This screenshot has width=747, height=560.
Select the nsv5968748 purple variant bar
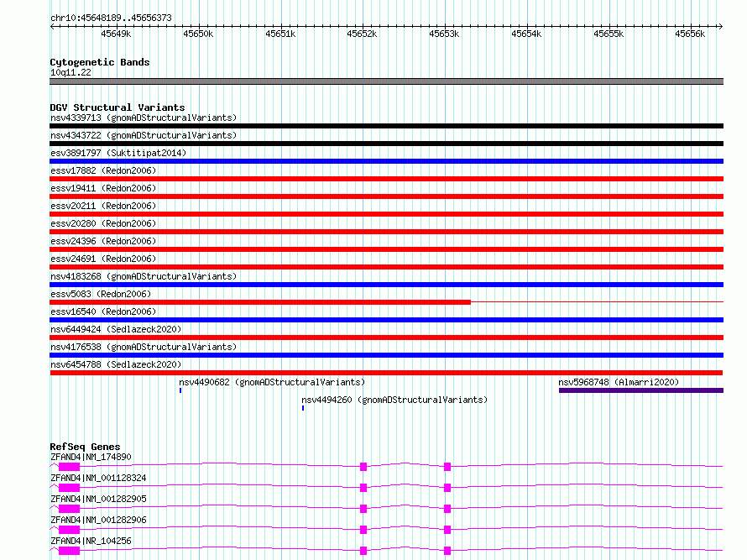pos(640,390)
